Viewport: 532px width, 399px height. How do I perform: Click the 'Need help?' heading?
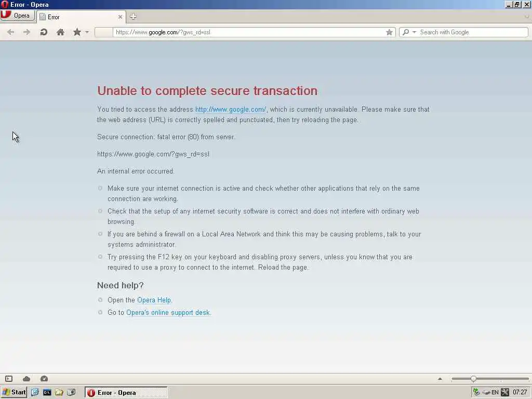click(x=120, y=285)
